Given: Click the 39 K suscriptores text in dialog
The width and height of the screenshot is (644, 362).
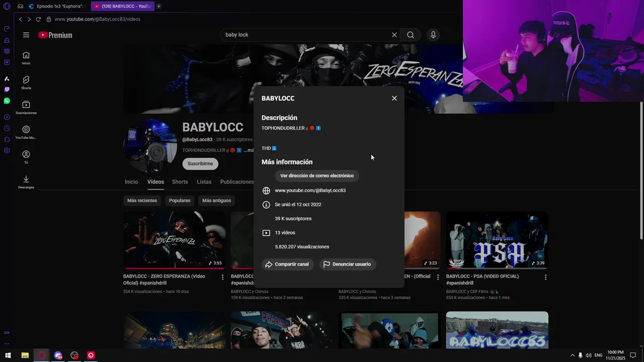Looking at the screenshot, I should tap(293, 219).
